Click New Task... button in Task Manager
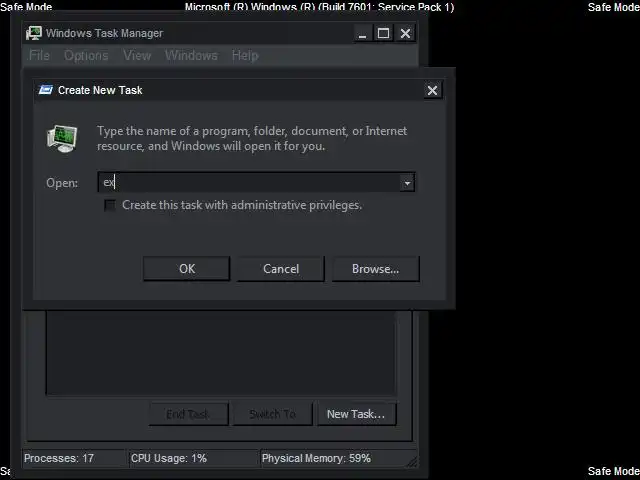The image size is (640, 480). (356, 414)
